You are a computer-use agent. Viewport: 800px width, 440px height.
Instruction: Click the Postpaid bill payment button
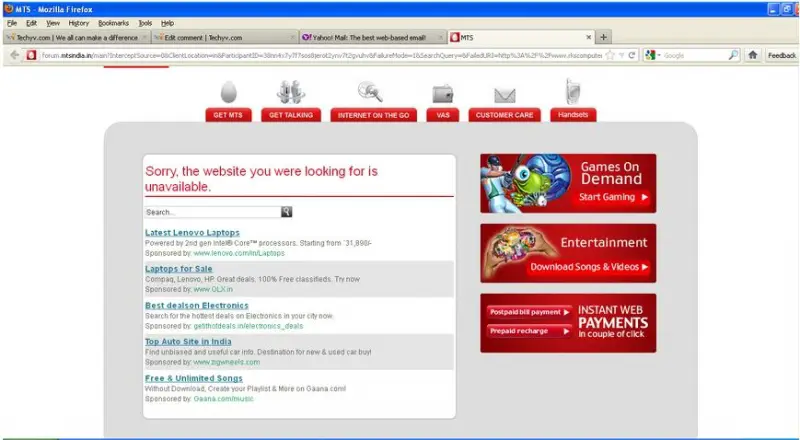(529, 312)
